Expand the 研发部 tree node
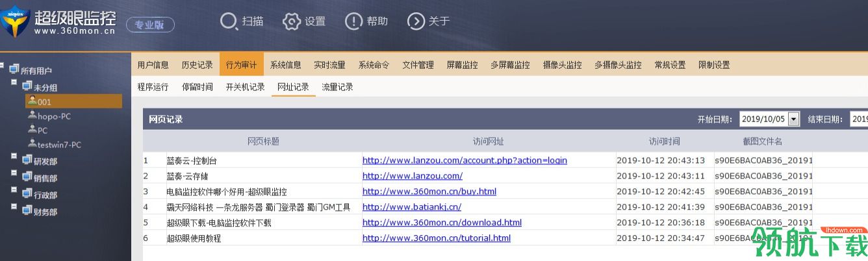This screenshot has height=261, width=868. pos(14,156)
